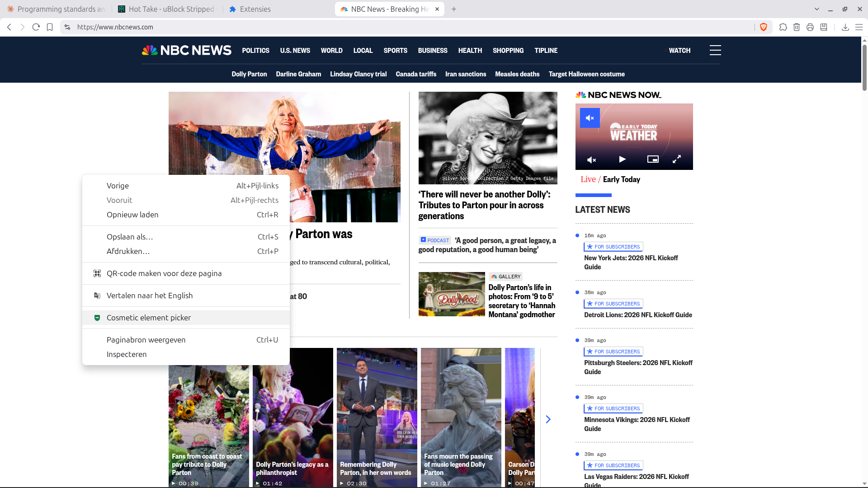Choose Opnieuw laden from the context menu
The image size is (868, 488).
pyautogui.click(x=186, y=215)
